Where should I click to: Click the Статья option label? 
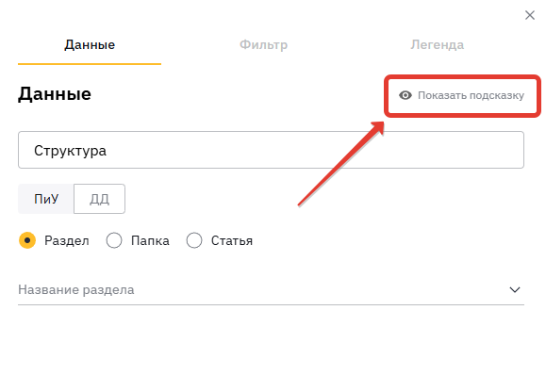pyautogui.click(x=232, y=240)
